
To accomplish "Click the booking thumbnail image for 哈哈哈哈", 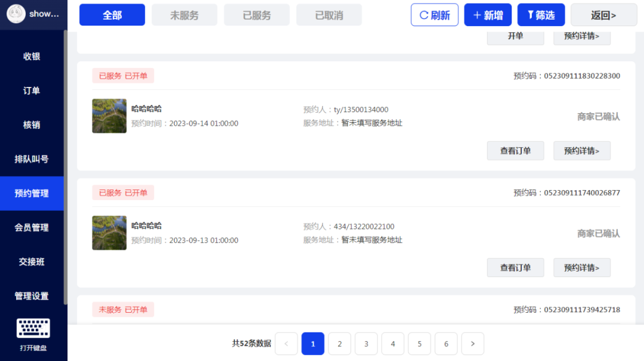I will coord(109,116).
